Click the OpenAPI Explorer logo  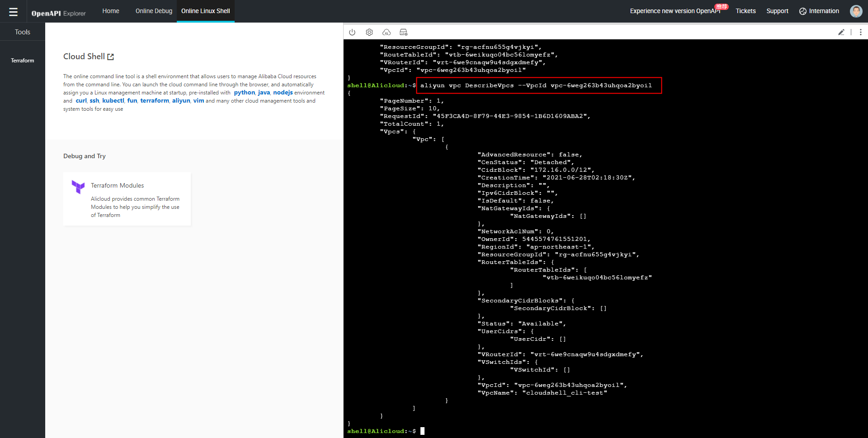tap(58, 13)
